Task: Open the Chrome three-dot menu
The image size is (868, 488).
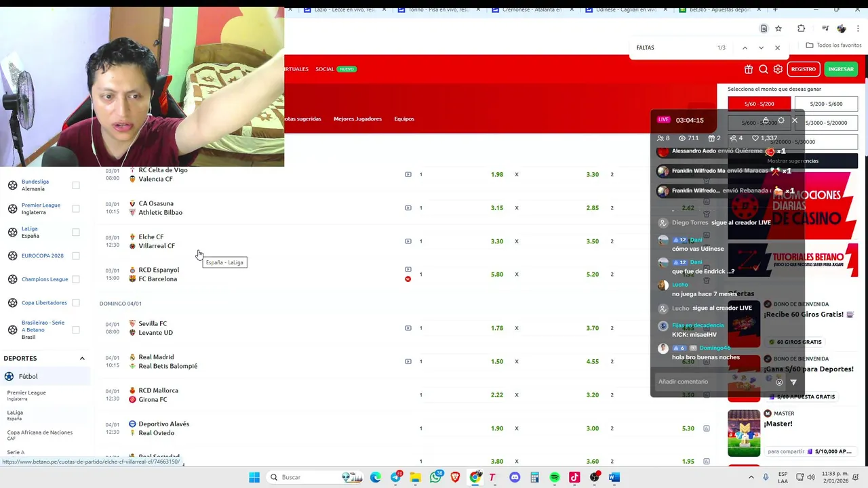Action: pyautogui.click(x=859, y=28)
